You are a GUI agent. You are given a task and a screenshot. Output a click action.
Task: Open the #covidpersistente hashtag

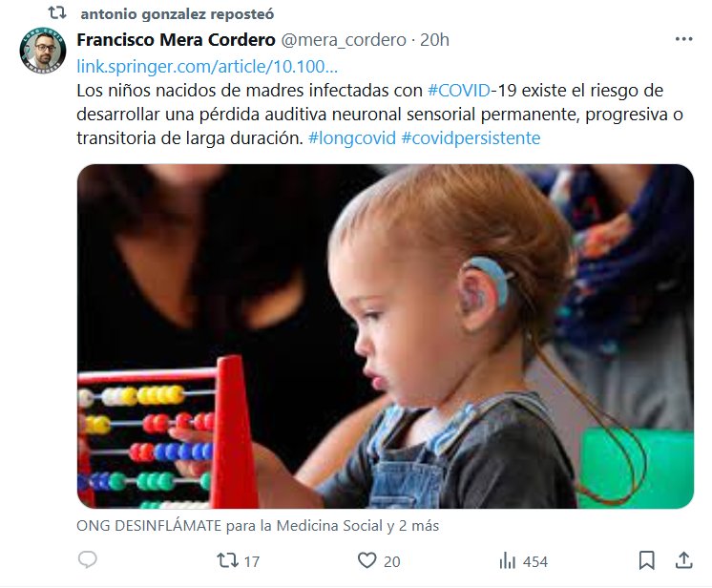click(471, 137)
